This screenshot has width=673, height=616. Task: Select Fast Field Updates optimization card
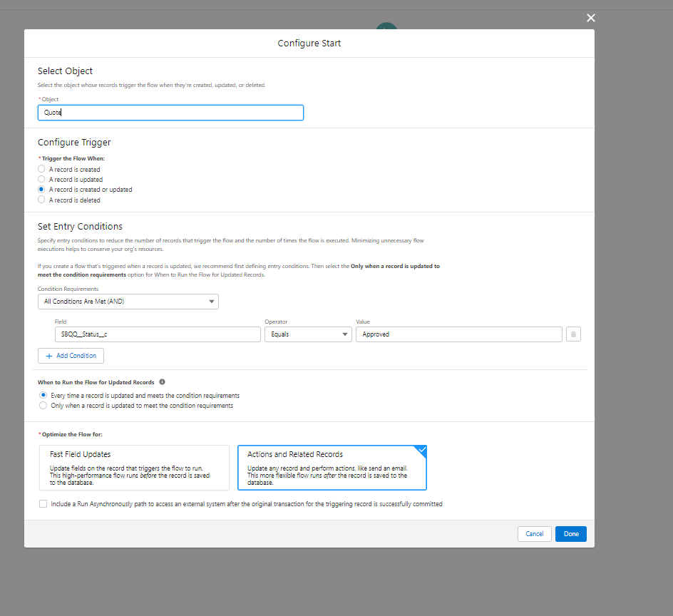[x=134, y=468]
